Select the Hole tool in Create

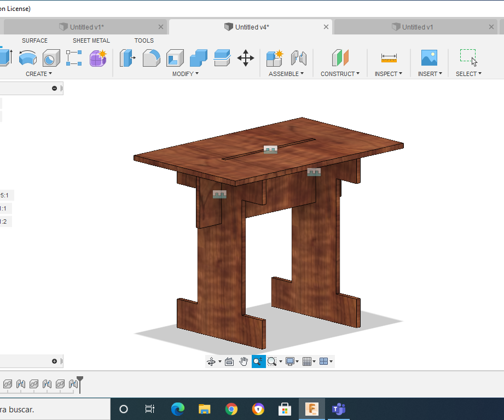pyautogui.click(x=51, y=58)
